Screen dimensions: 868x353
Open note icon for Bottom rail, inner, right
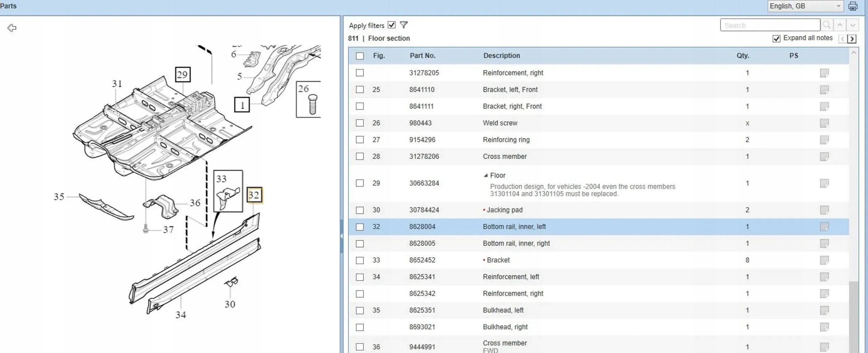click(824, 243)
